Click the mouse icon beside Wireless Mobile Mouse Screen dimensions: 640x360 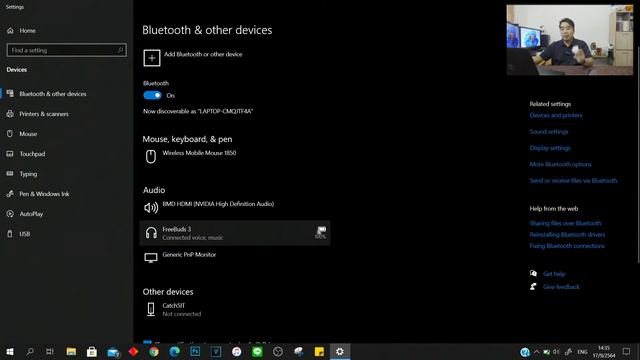pos(151,156)
